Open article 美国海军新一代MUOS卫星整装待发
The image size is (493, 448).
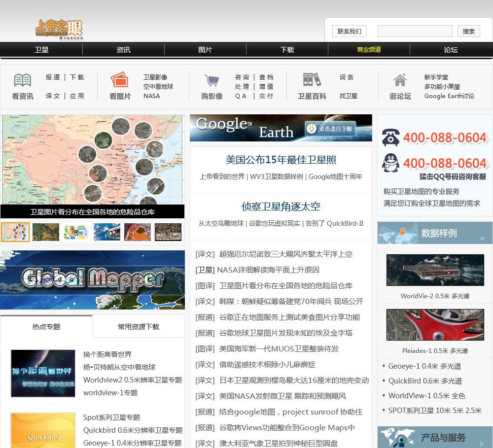pos(279,348)
